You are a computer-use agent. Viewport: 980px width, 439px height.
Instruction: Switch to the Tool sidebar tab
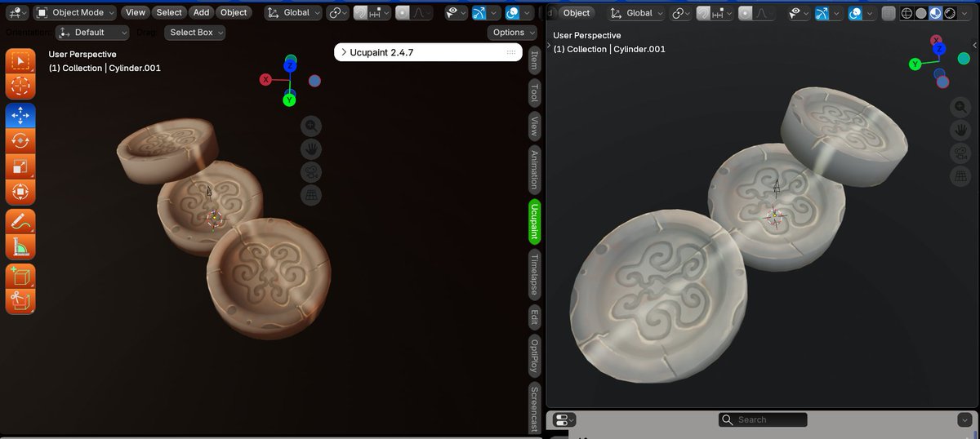534,93
